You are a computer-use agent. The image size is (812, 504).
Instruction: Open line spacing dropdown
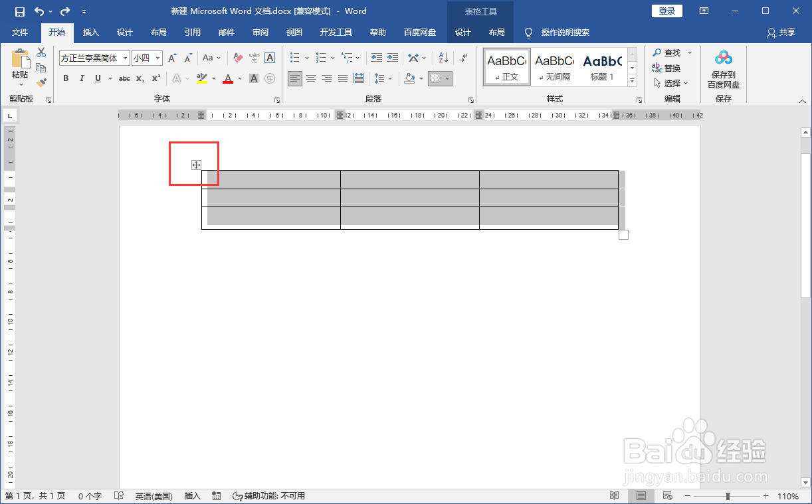(x=390, y=78)
